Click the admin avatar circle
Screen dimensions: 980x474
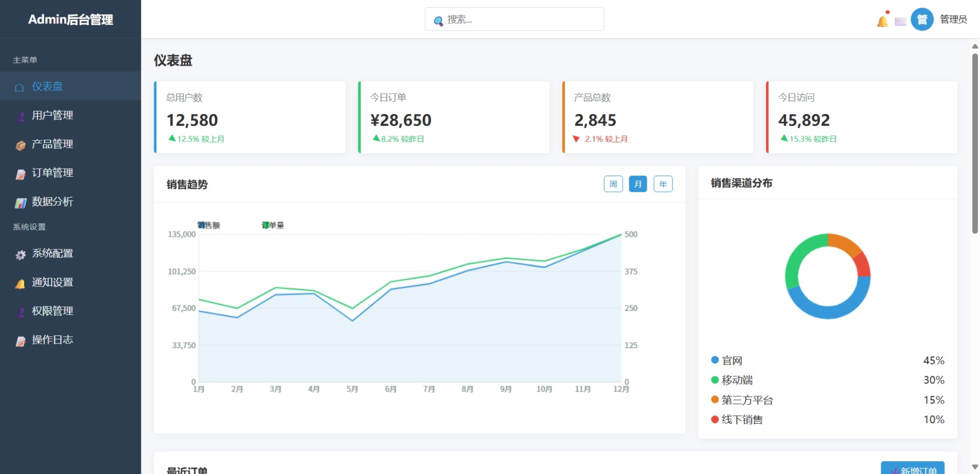click(x=922, y=20)
